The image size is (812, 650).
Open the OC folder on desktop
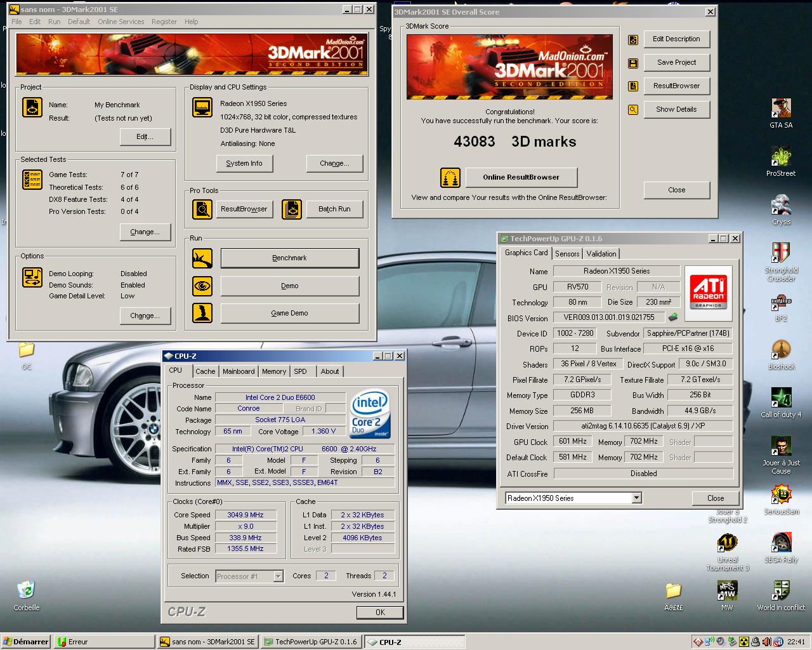(26, 355)
